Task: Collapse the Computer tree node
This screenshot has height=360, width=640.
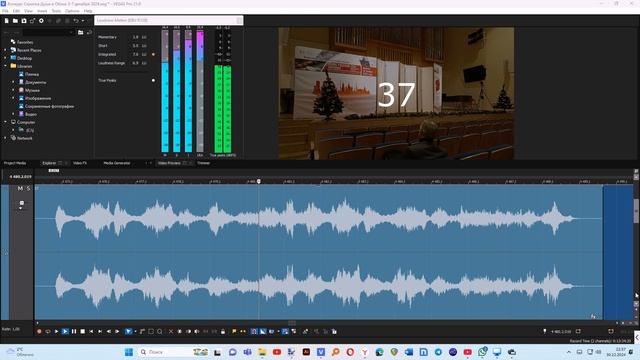Action: [x=6, y=122]
